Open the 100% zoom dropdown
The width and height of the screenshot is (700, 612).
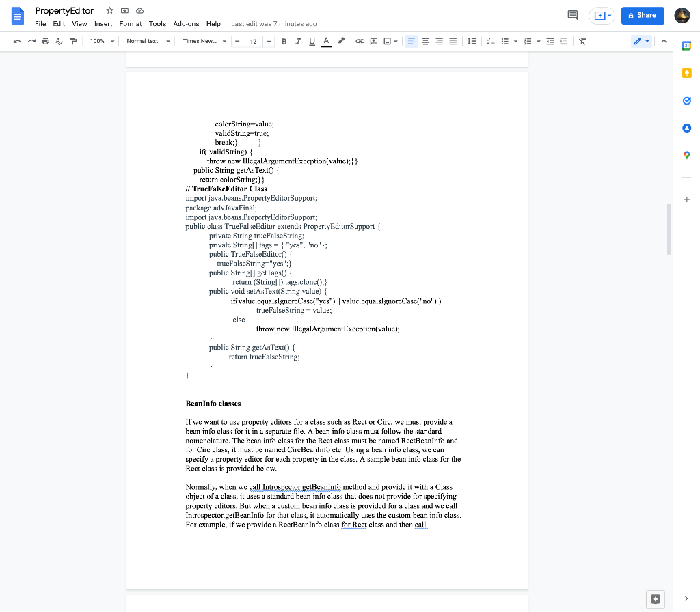click(100, 41)
